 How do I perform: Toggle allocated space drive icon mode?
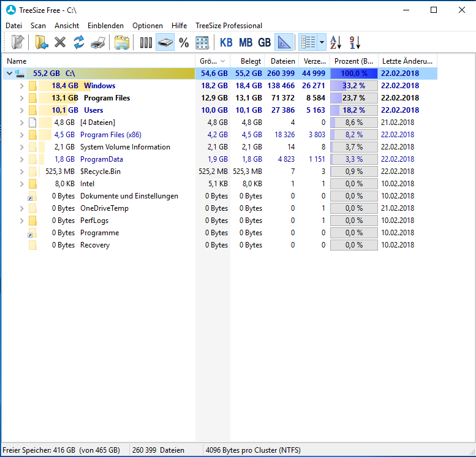[x=165, y=42]
